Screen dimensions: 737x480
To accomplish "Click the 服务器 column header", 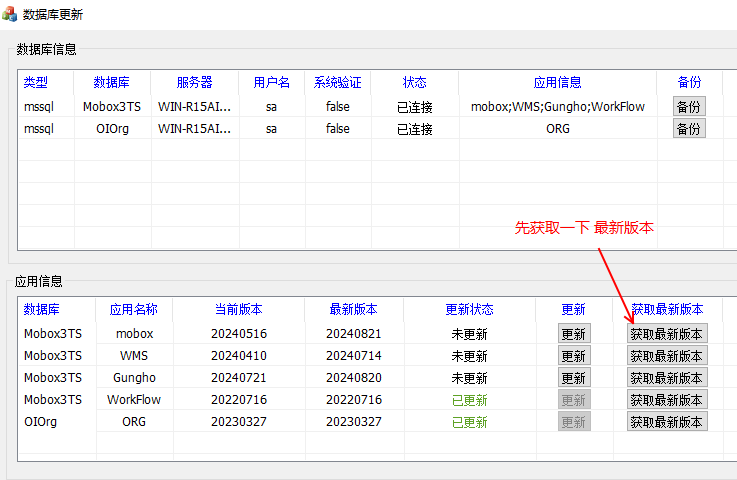I will (194, 83).
